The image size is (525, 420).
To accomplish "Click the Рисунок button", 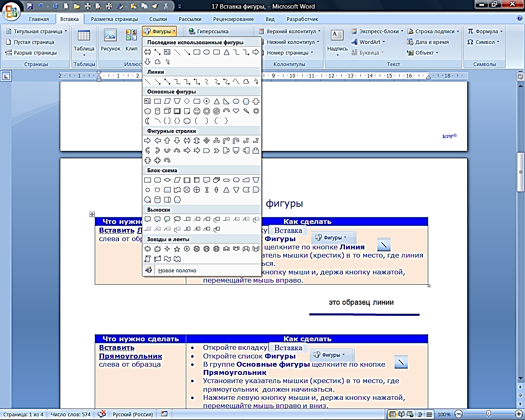I will 110,40.
